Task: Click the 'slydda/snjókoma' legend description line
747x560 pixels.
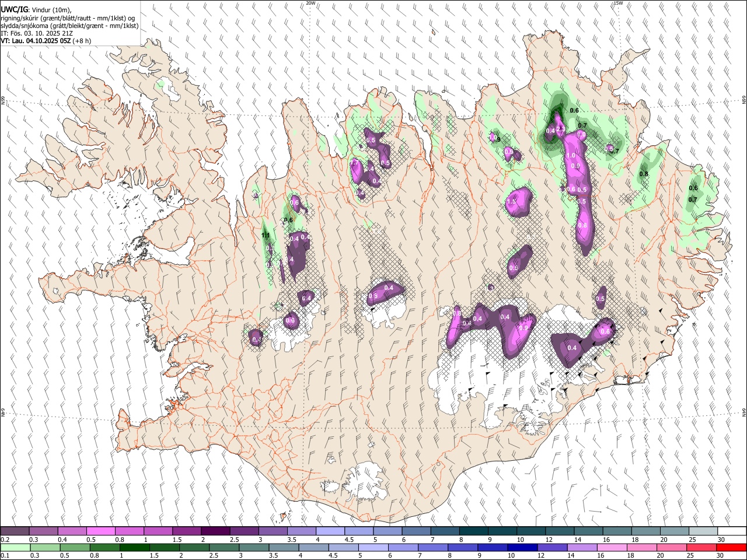Action: [x=69, y=26]
